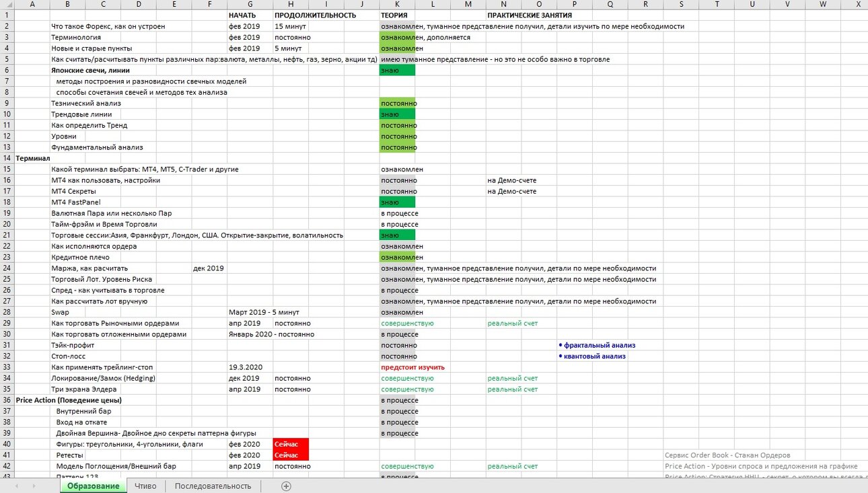Select the 'Price Action (Поведение цены)' cell

click(68, 400)
